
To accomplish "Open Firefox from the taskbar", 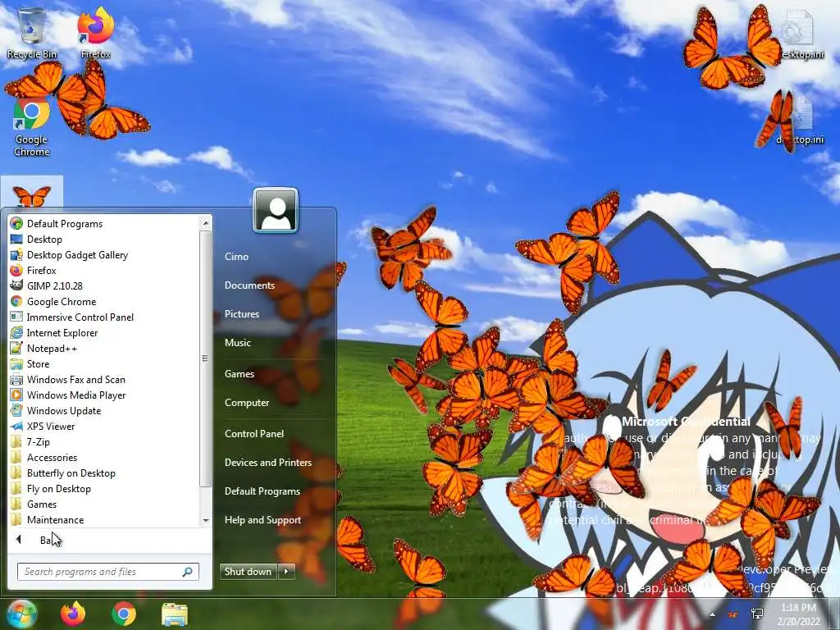I will click(73, 614).
